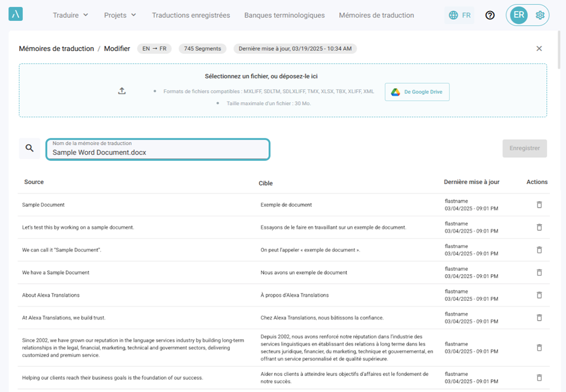The height and width of the screenshot is (392, 566).
Task: Delete the 'We can call it' segment
Action: tap(539, 250)
